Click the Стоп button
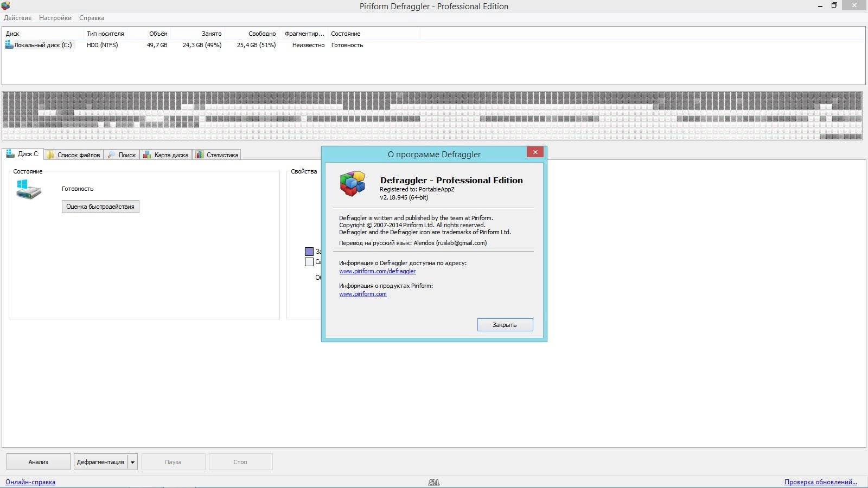Image resolution: width=868 pixels, height=488 pixels. (x=240, y=462)
